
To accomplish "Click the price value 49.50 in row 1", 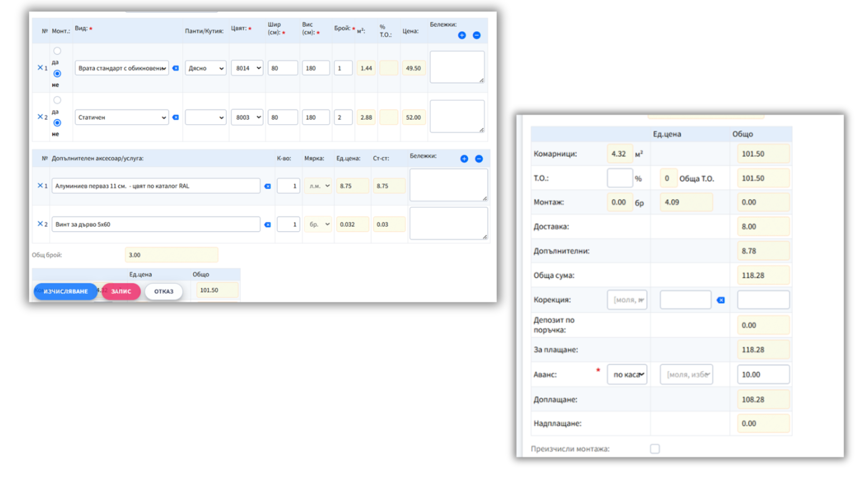I will (413, 68).
